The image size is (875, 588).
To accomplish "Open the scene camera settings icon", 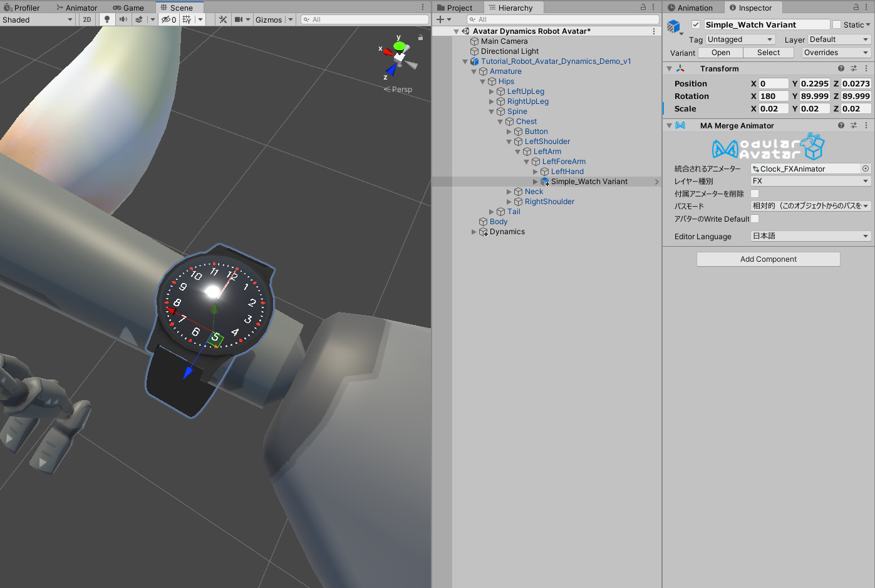I will pos(239,19).
